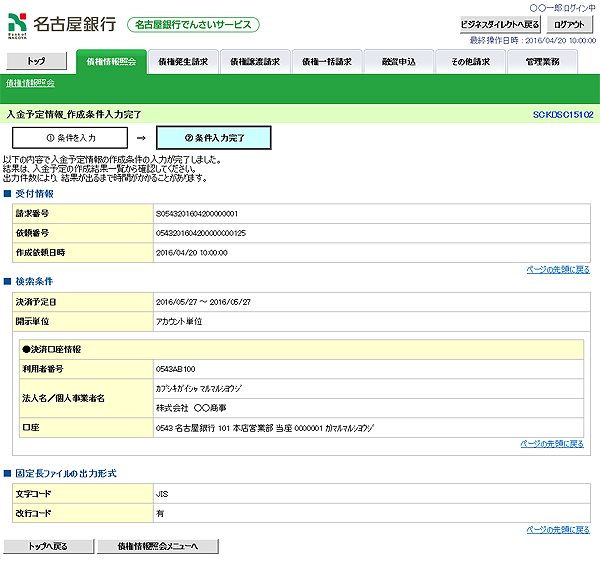Click the 名古屋銀行 logo icon

click(17, 26)
